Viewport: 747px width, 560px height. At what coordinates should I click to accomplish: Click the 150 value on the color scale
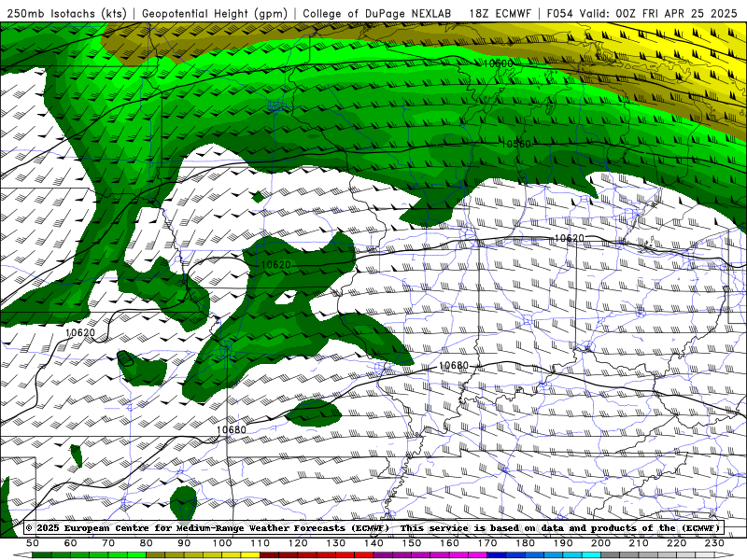[x=412, y=543]
